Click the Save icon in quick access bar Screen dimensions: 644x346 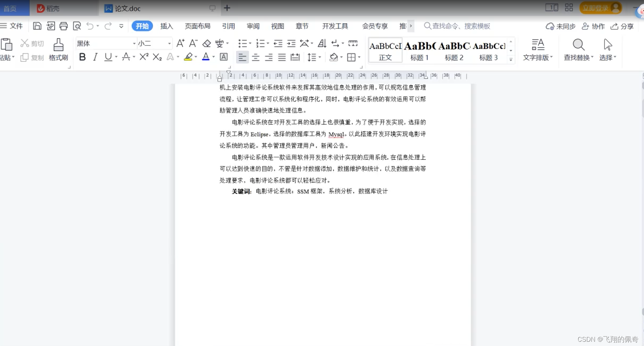(37, 26)
